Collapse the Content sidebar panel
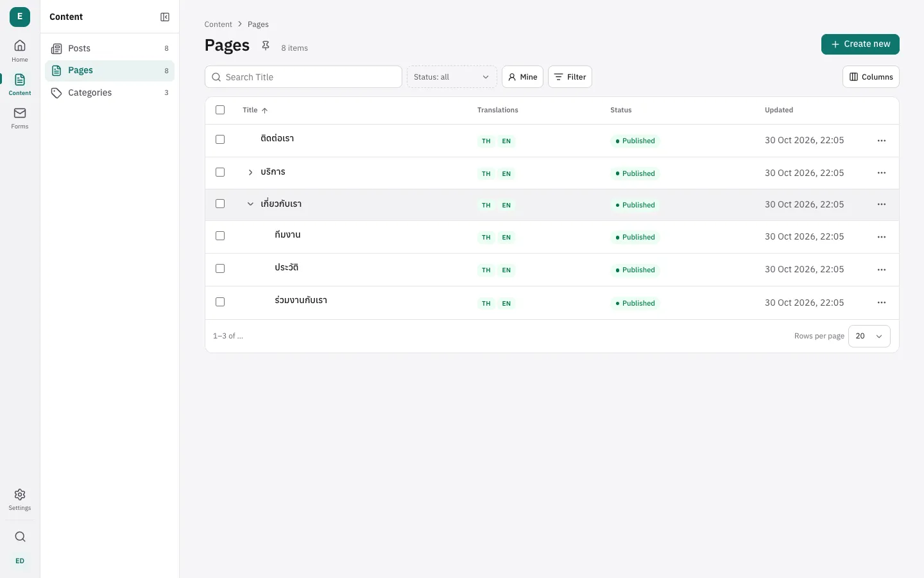Image resolution: width=924 pixels, height=578 pixels. coord(165,17)
